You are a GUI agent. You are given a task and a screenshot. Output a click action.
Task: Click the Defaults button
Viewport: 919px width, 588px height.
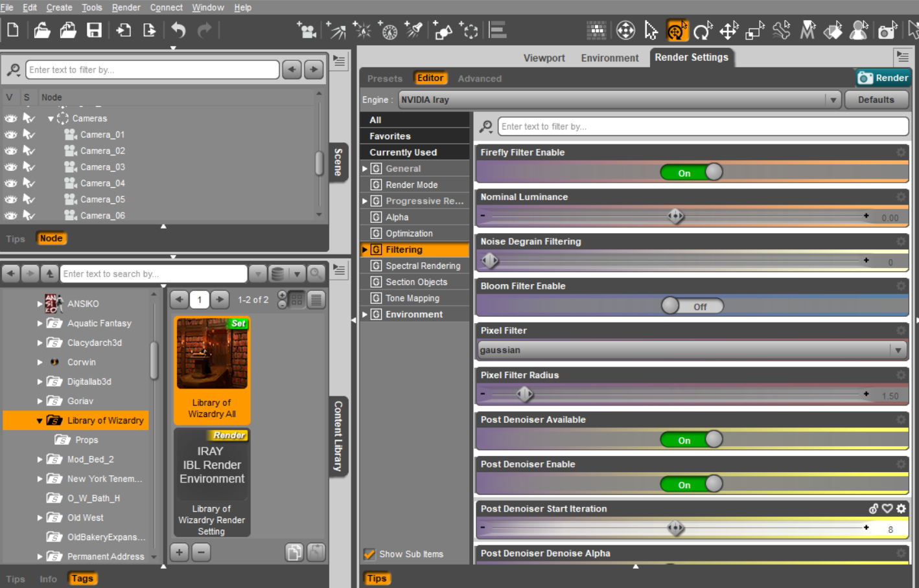876,100
